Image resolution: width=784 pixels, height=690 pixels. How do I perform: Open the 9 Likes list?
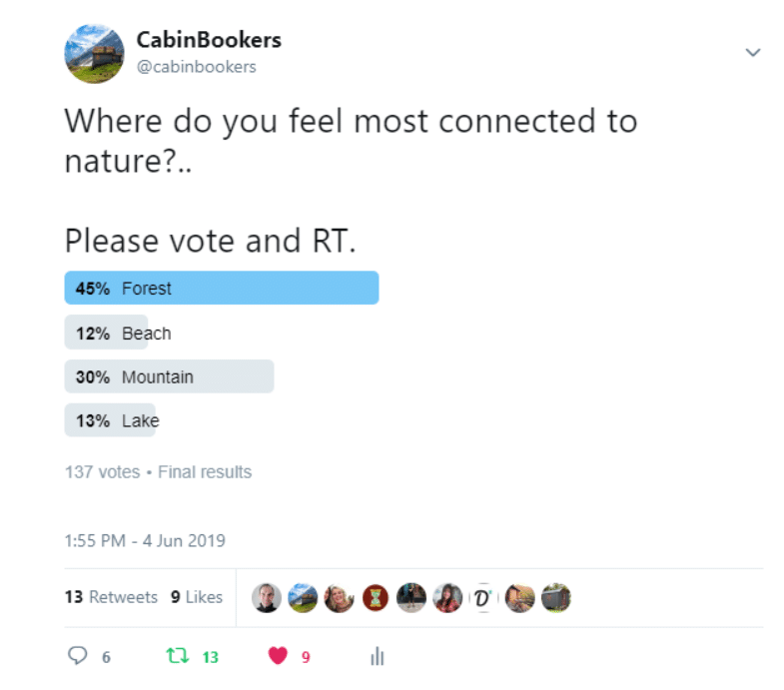[x=197, y=597]
